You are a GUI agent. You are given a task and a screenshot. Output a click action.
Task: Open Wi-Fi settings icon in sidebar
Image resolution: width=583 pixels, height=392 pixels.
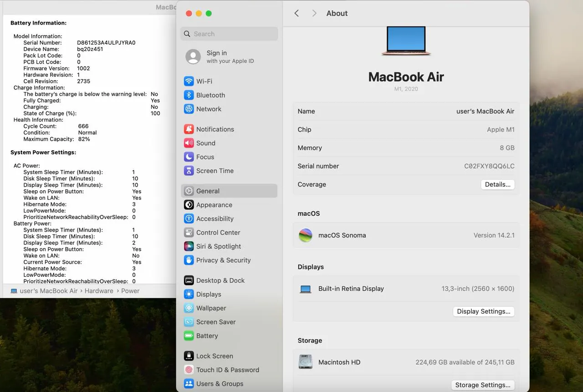[189, 81]
